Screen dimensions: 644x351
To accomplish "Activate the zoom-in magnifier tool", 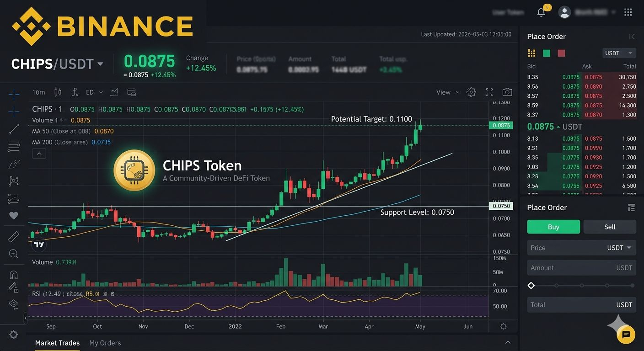I will (14, 254).
